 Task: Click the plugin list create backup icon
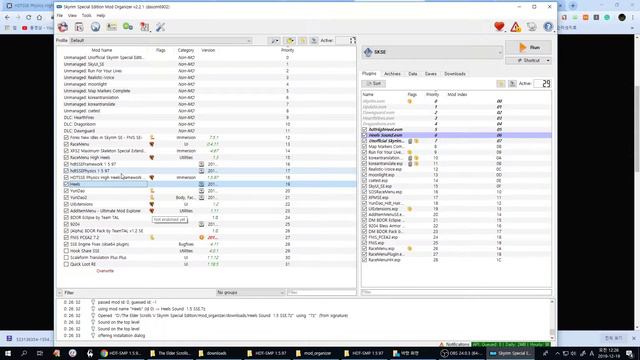coord(512,84)
